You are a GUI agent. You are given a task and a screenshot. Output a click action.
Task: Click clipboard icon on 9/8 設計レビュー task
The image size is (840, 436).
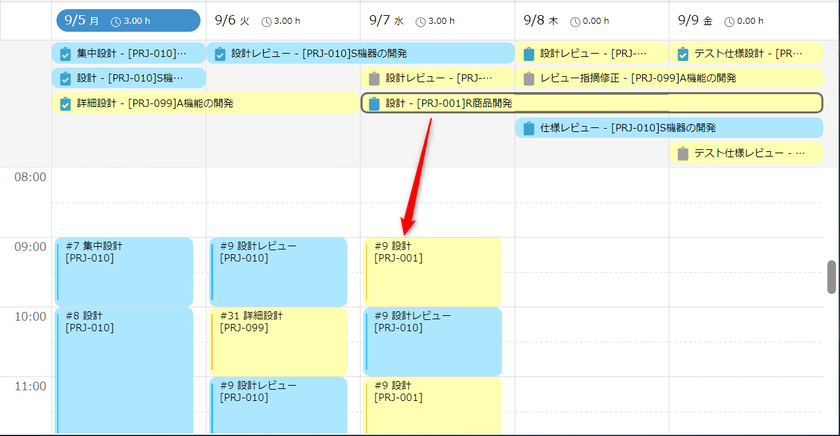click(529, 54)
